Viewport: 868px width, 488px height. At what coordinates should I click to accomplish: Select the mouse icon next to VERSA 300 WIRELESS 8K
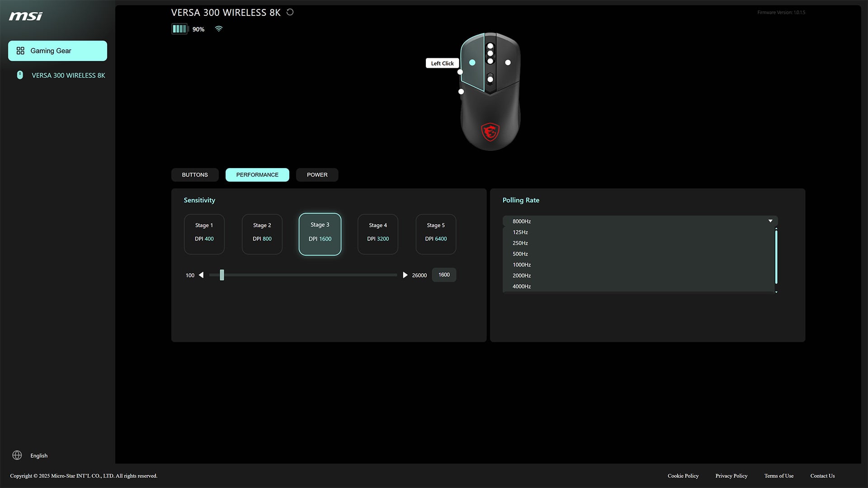pos(19,75)
